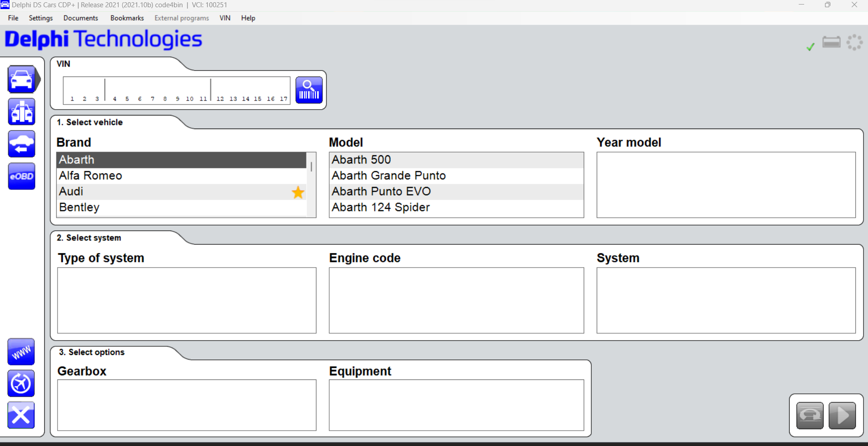Click the green checkmark status icon

(x=810, y=47)
